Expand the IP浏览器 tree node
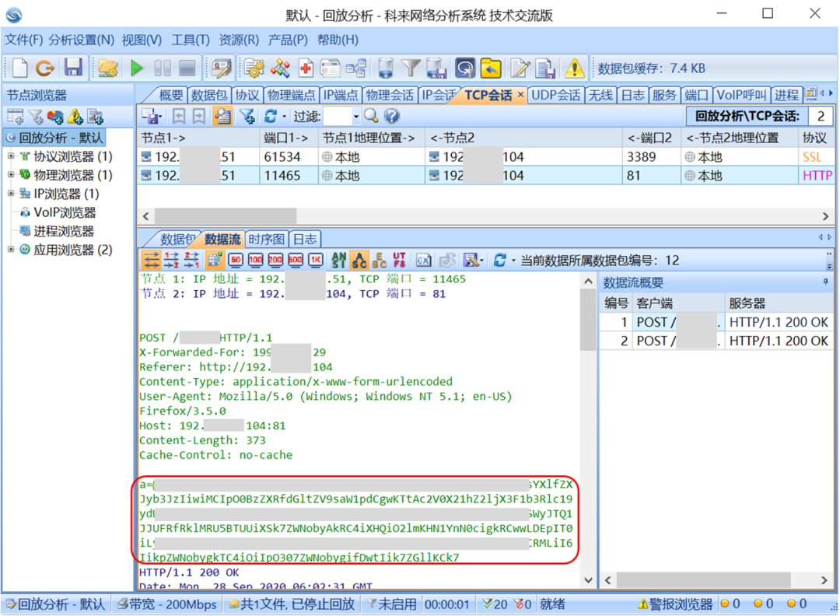 click(10, 192)
